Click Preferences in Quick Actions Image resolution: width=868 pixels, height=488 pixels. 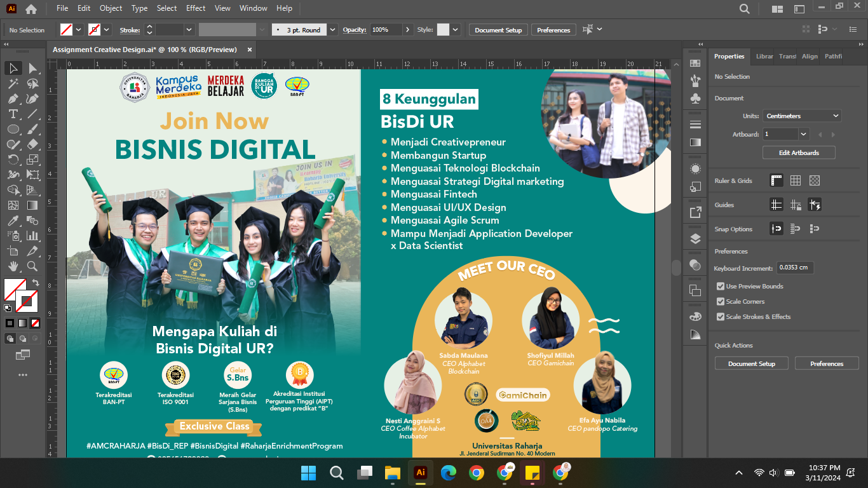pos(827,364)
